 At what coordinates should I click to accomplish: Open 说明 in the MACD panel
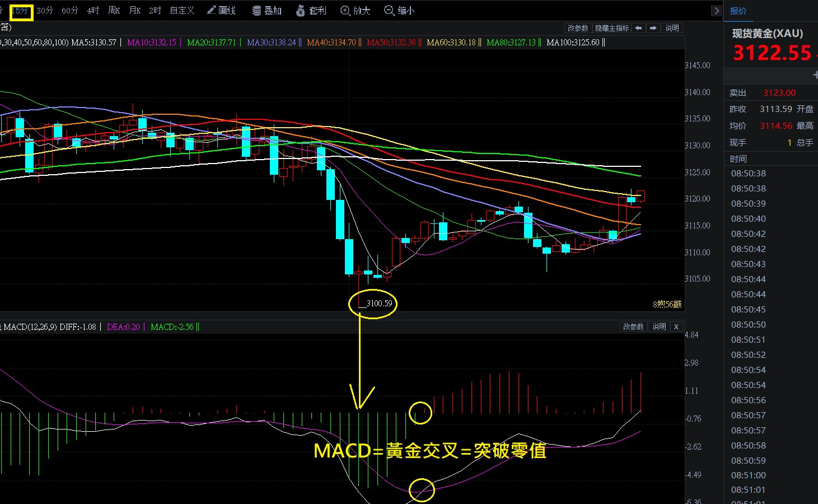click(659, 326)
